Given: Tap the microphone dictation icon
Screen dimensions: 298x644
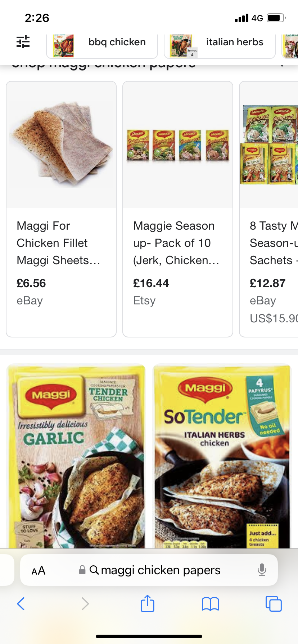Looking at the screenshot, I should [x=262, y=570].
